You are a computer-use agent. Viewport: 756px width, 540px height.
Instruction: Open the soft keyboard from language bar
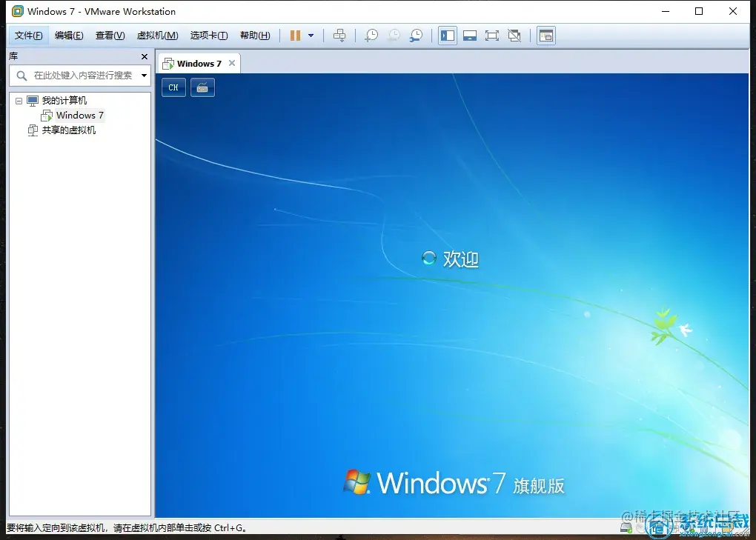(x=202, y=87)
